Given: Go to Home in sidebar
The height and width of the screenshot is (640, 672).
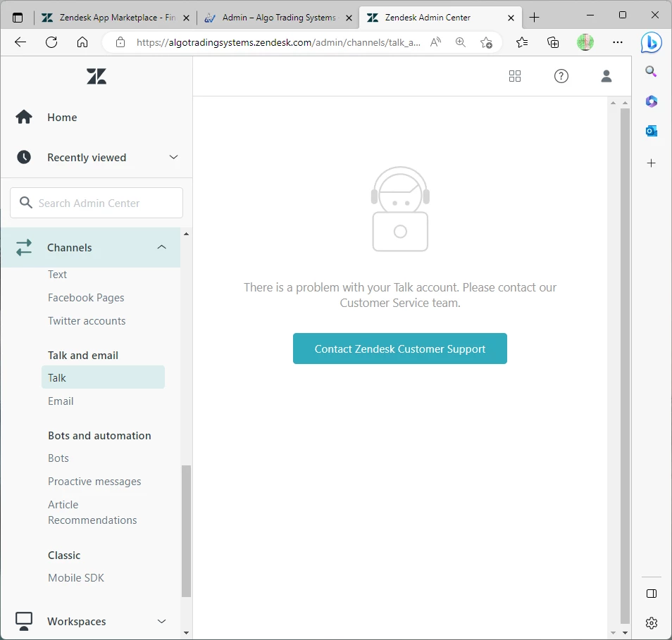Looking at the screenshot, I should [x=62, y=118].
